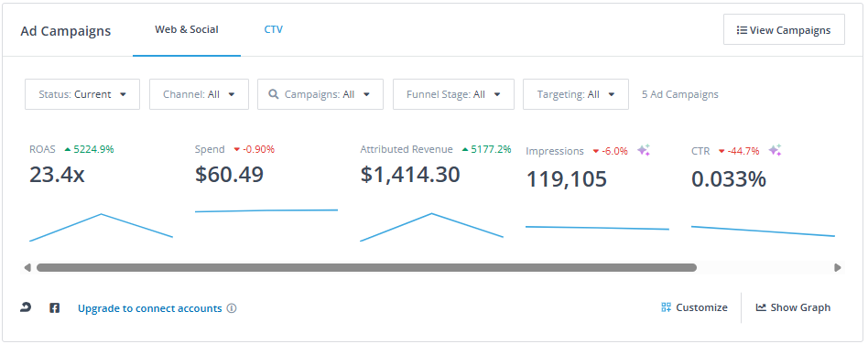Click the CTR value 0.033%
The height and width of the screenshot is (344, 868).
729,179
